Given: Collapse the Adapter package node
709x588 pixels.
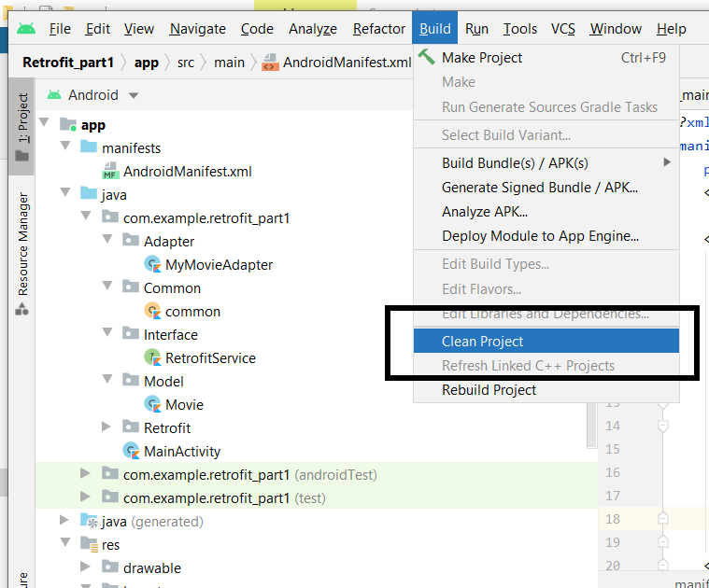Looking at the screenshot, I should click(108, 242).
